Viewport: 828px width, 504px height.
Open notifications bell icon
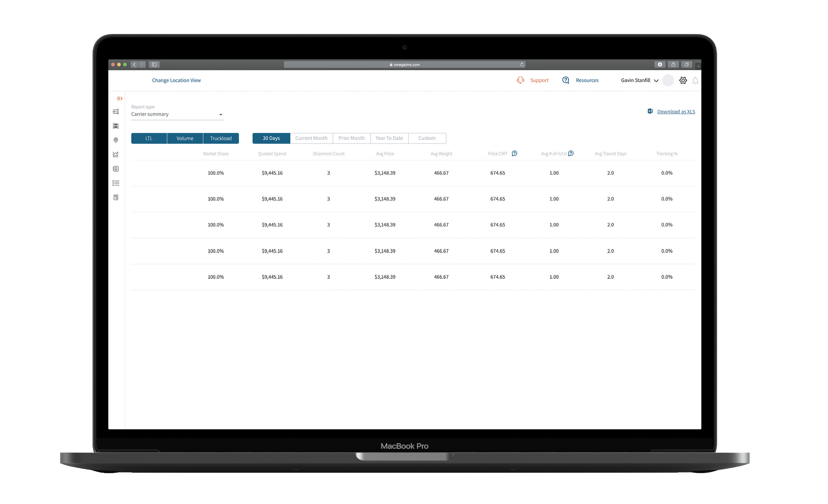click(695, 81)
